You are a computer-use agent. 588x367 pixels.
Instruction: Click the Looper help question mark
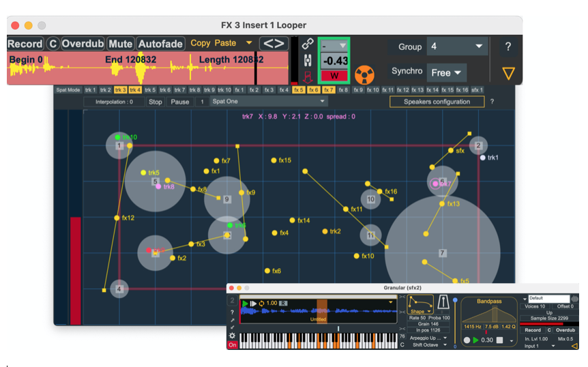tap(508, 47)
